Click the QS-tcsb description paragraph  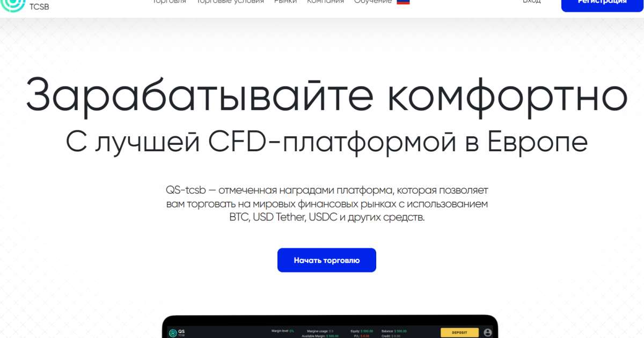click(327, 204)
